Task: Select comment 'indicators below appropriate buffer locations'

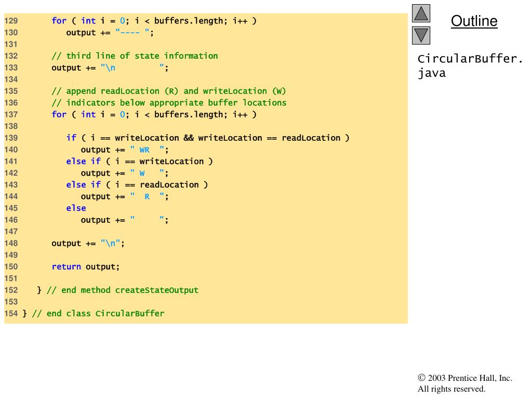Action: (169, 103)
